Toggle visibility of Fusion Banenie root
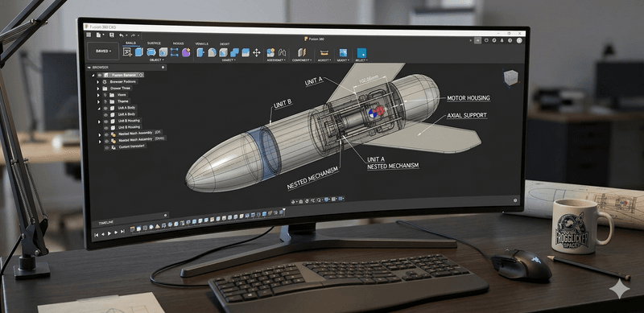 (100, 75)
